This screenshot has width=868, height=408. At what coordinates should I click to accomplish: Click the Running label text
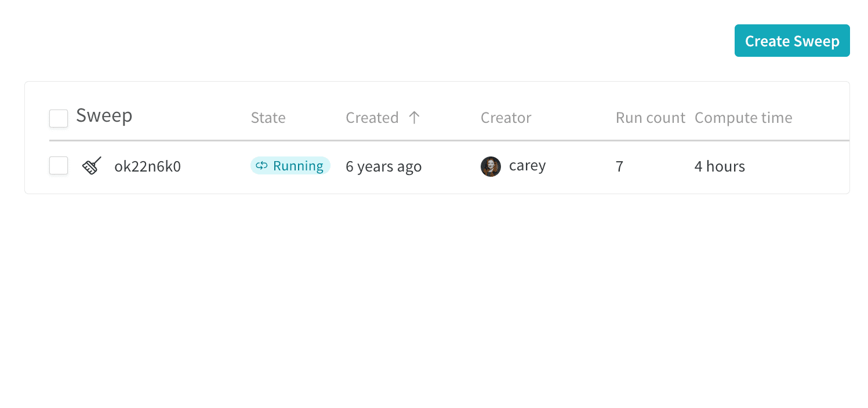(298, 166)
